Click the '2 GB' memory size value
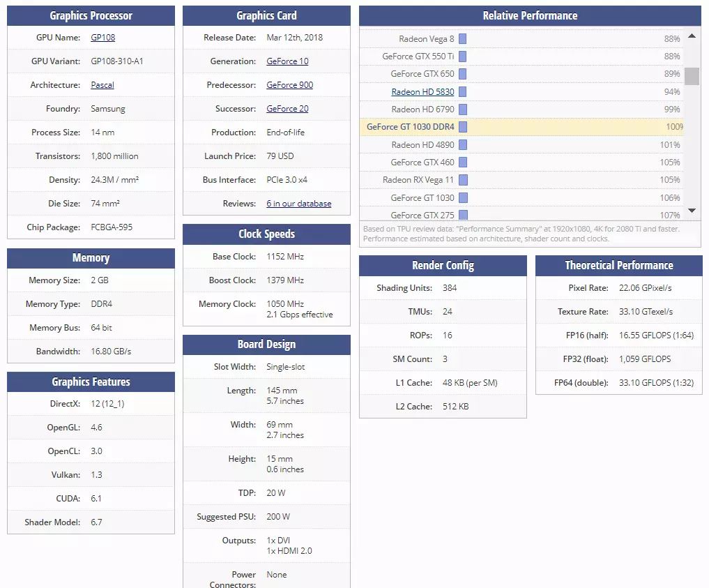The width and height of the screenshot is (709, 588). (100, 280)
